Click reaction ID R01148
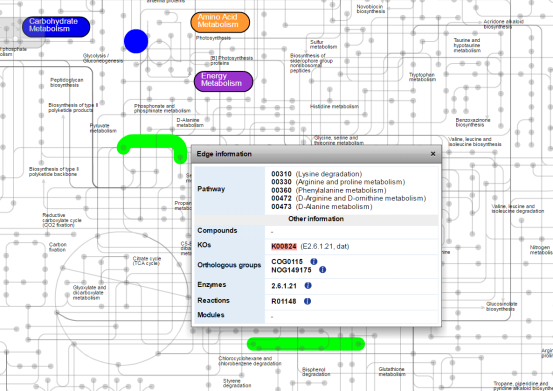Screen dimensions: 553x391 pos(284,301)
